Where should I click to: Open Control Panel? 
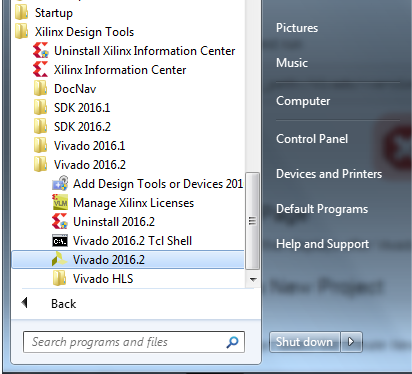(x=312, y=139)
